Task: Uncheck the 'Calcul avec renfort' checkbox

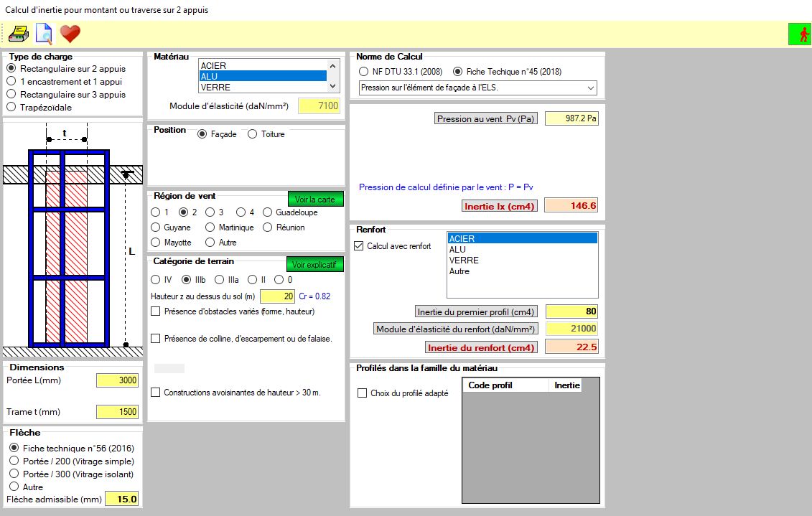Action: [x=360, y=246]
